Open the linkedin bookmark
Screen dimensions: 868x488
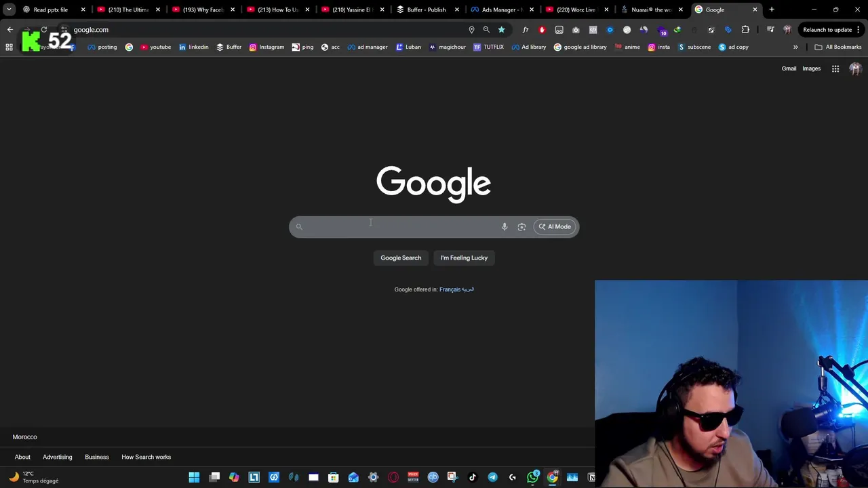(193, 47)
